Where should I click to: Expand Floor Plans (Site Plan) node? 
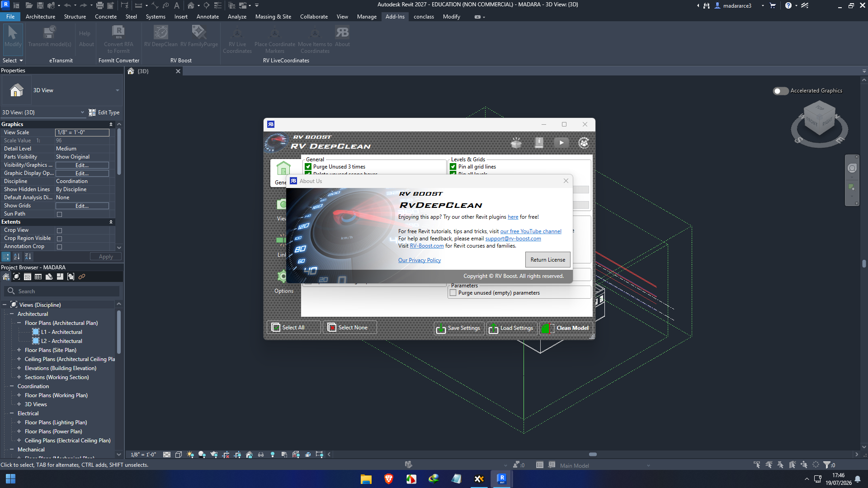(19, 350)
